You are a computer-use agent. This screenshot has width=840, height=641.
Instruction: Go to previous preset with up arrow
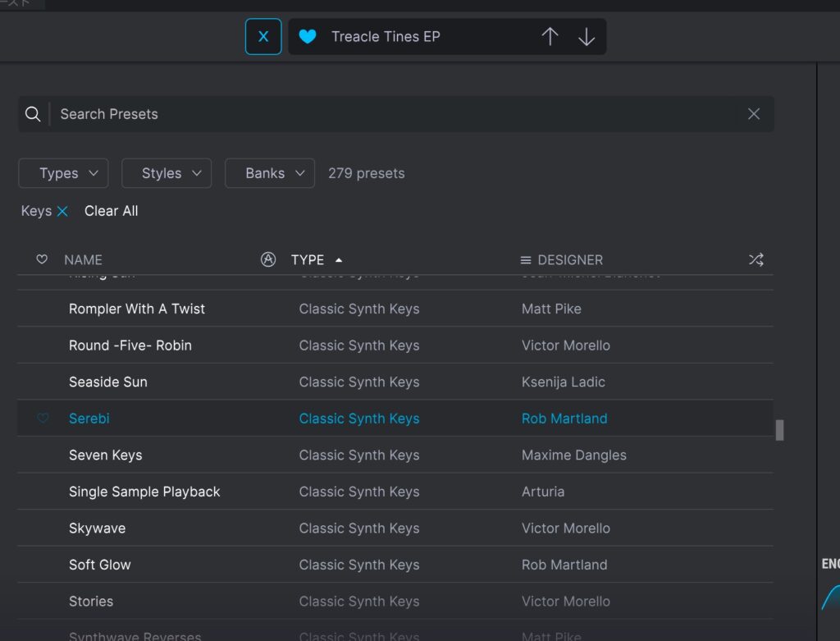[550, 37]
